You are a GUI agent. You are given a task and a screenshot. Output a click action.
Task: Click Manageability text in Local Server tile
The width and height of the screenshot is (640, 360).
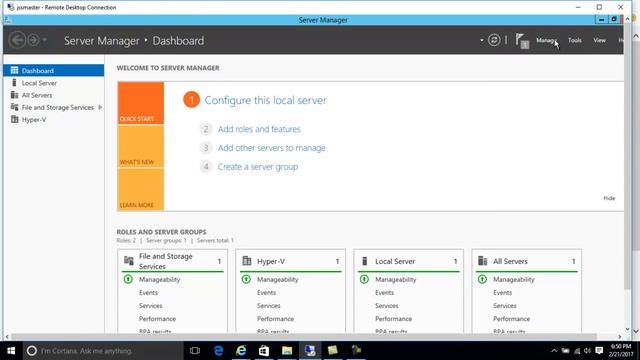(x=396, y=280)
